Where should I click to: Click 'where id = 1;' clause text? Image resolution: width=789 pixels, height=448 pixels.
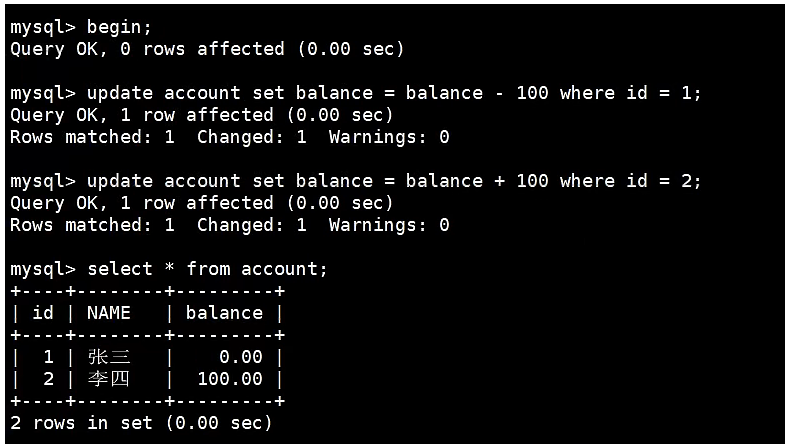[630, 93]
